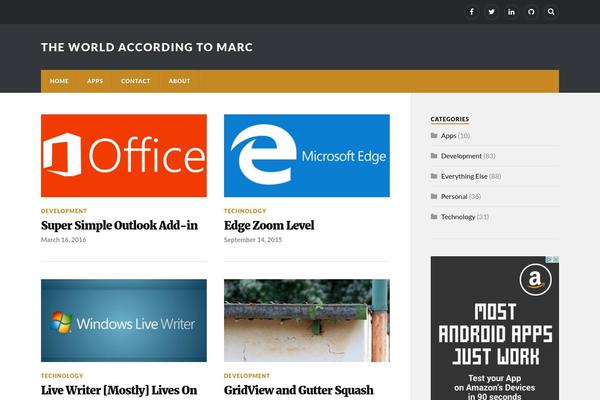Open the GitHub social icon
Screen dimensions: 600x400
click(531, 12)
